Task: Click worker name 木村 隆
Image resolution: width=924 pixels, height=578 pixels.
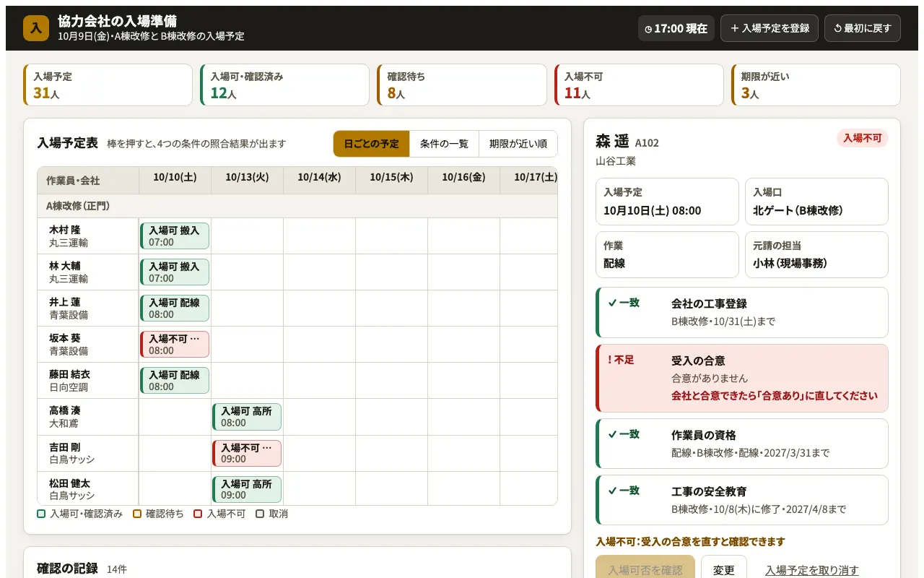Action: coord(65,230)
